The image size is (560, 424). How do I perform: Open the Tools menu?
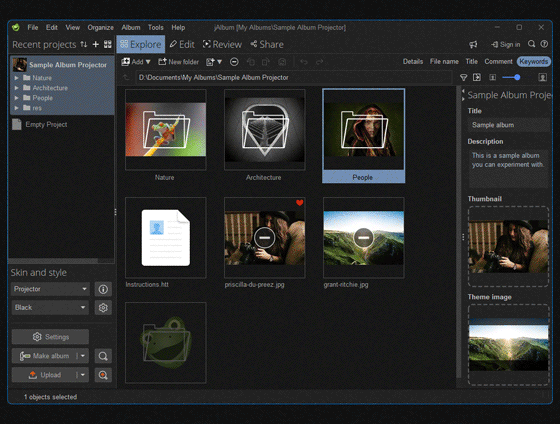click(155, 28)
